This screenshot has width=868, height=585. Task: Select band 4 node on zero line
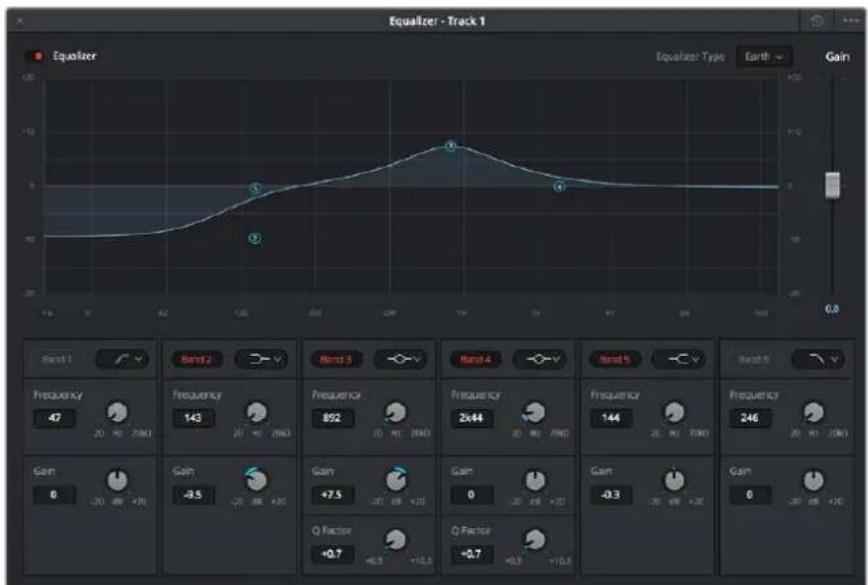click(559, 187)
